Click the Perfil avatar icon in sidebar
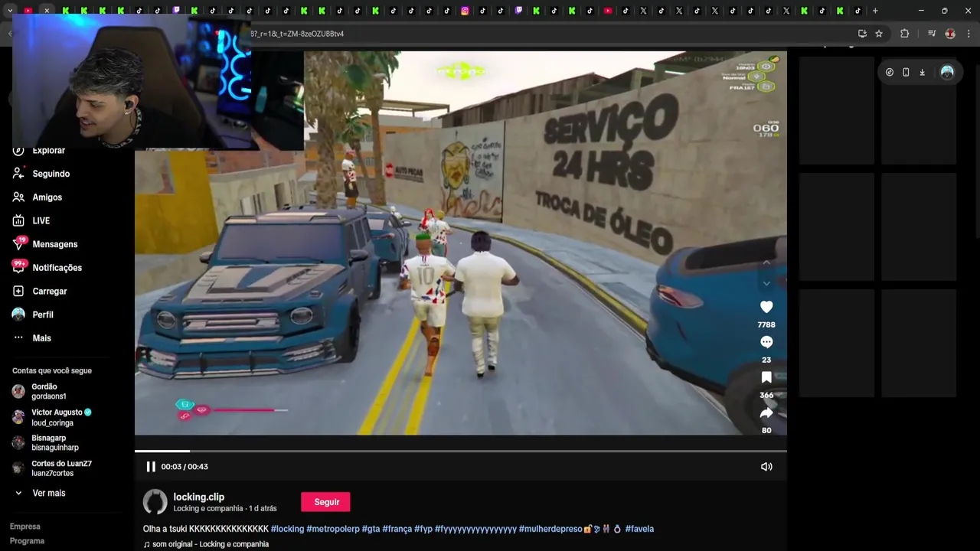 18,315
